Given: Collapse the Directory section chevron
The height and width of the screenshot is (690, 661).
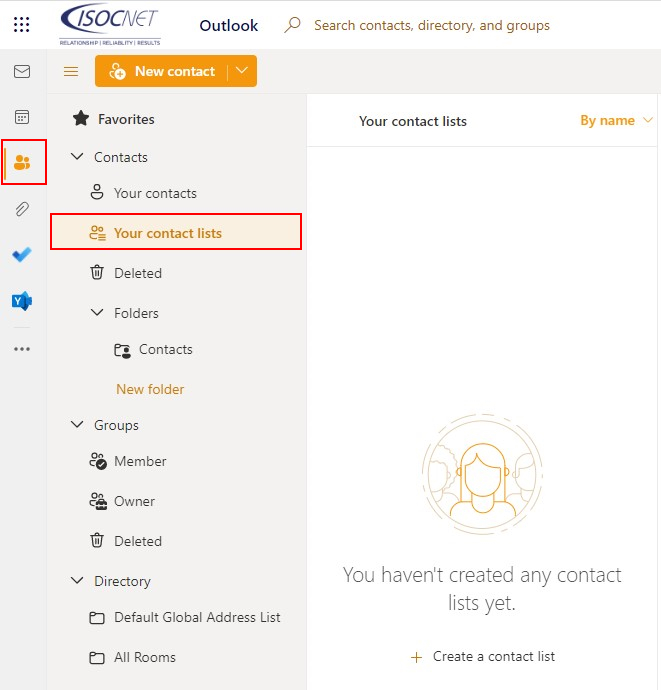Looking at the screenshot, I should (77, 581).
